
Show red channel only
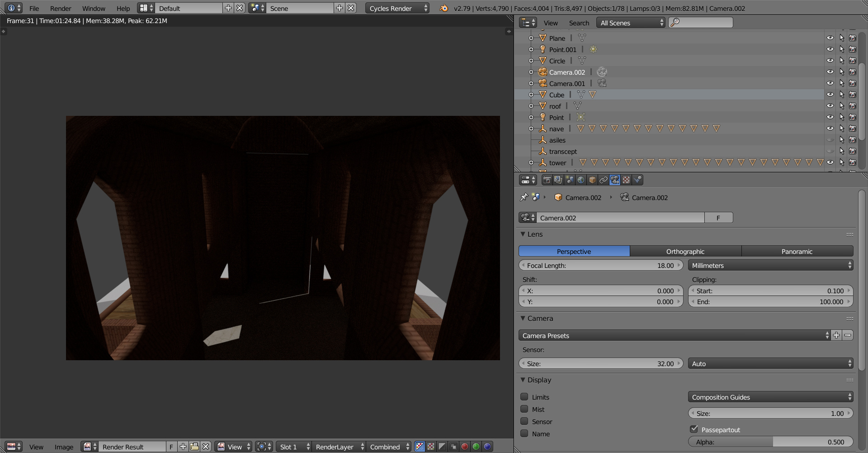pyautogui.click(x=465, y=447)
